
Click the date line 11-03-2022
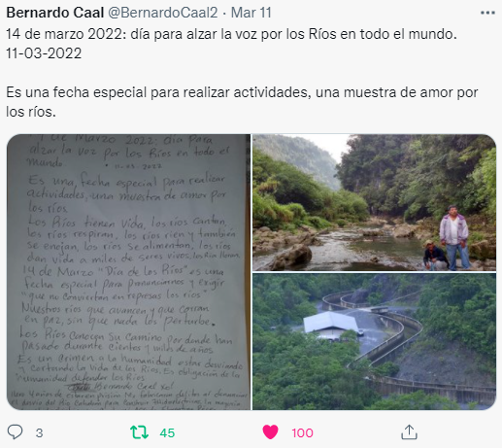tap(44, 53)
